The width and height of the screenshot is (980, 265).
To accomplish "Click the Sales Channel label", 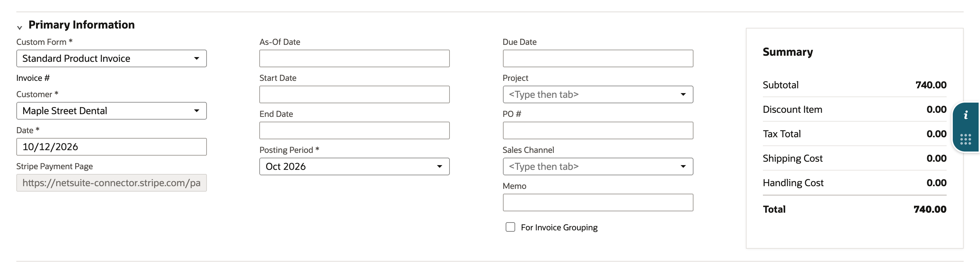I will coord(528,150).
